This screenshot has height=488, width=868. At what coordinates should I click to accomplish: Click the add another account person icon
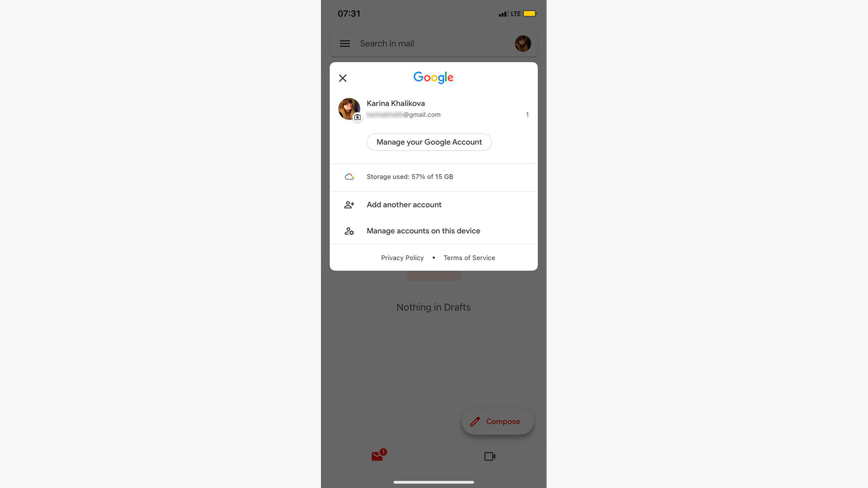point(349,205)
